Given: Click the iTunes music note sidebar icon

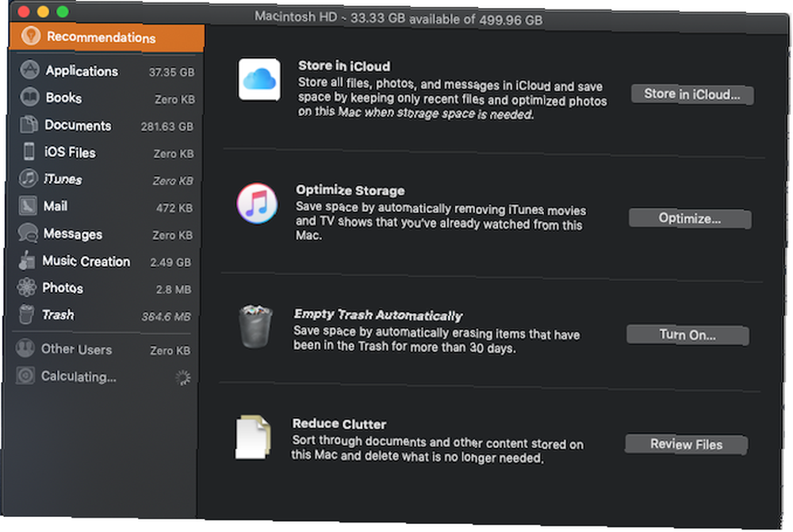Looking at the screenshot, I should tap(29, 178).
